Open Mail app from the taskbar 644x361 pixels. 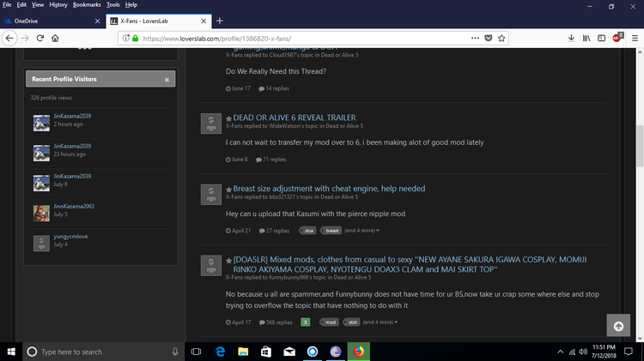coord(289,352)
